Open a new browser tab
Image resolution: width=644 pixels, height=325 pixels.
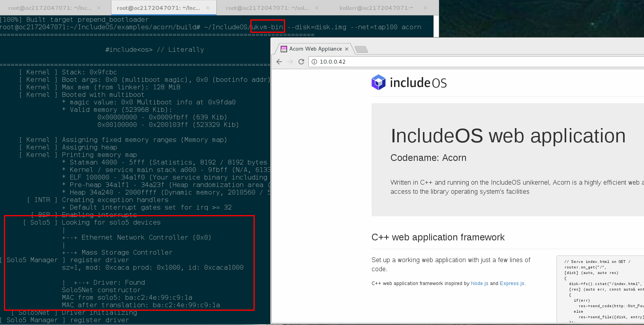coord(361,49)
